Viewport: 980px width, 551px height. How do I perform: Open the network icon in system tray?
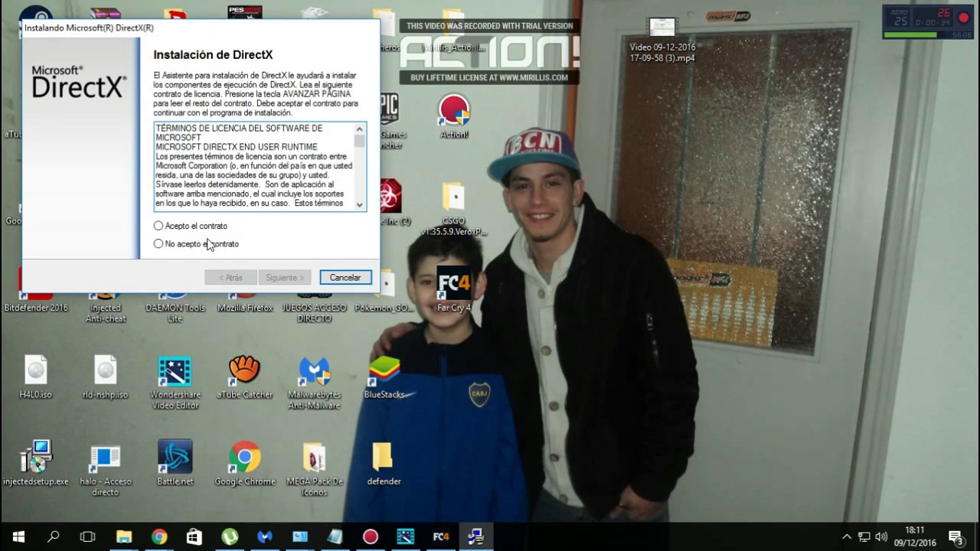864,536
